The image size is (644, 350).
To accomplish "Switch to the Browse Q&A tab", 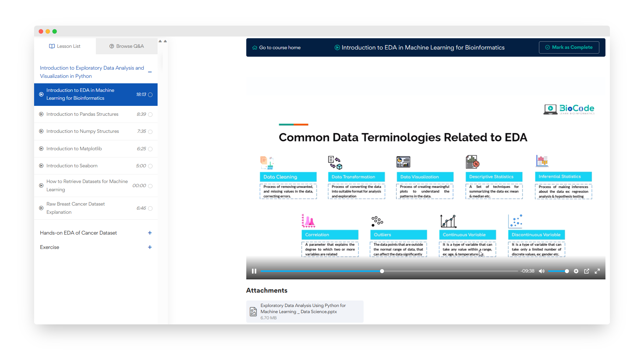I will point(126,46).
